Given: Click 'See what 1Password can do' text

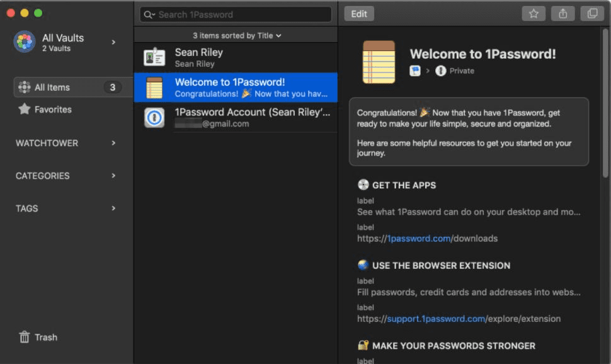Looking at the screenshot, I should coord(469,212).
